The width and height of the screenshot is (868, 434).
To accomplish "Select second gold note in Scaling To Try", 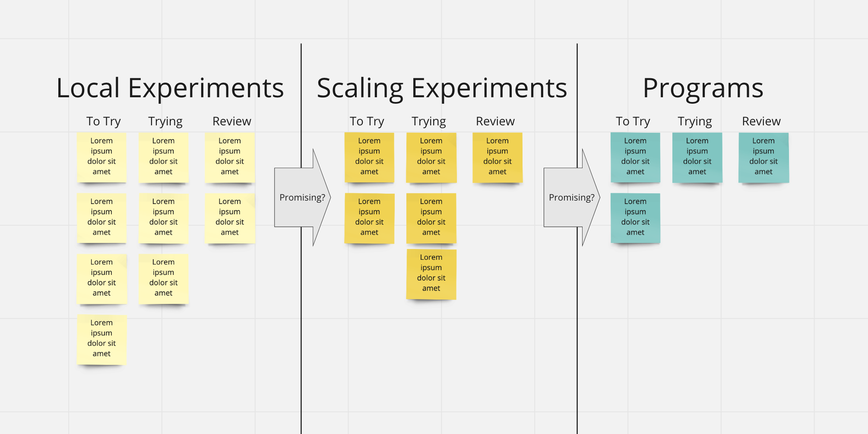I will [x=369, y=218].
